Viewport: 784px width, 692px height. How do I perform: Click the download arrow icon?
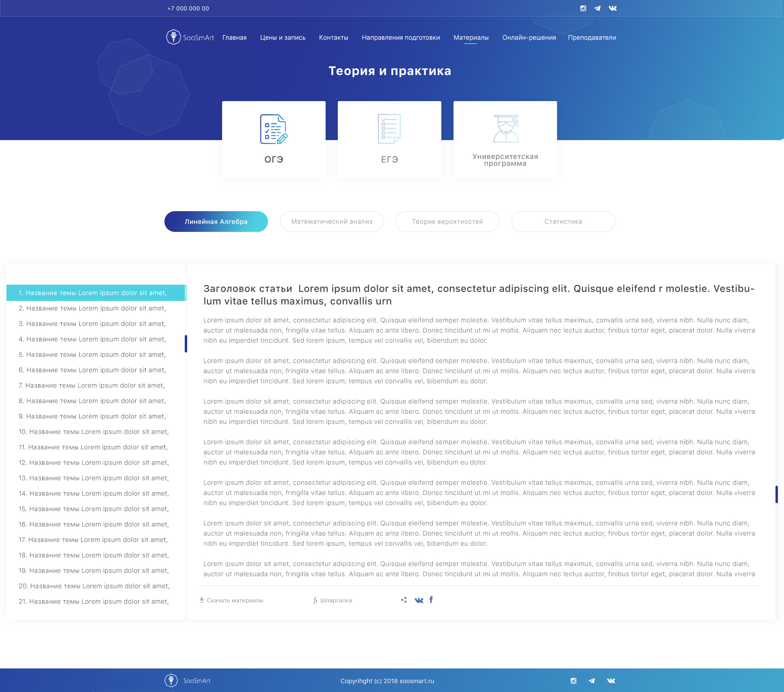202,600
